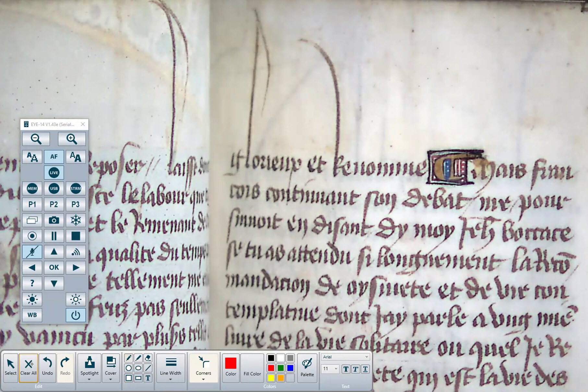Screen dimensions: 588x392
Task: Select the orange color swatch
Action: tap(281, 378)
